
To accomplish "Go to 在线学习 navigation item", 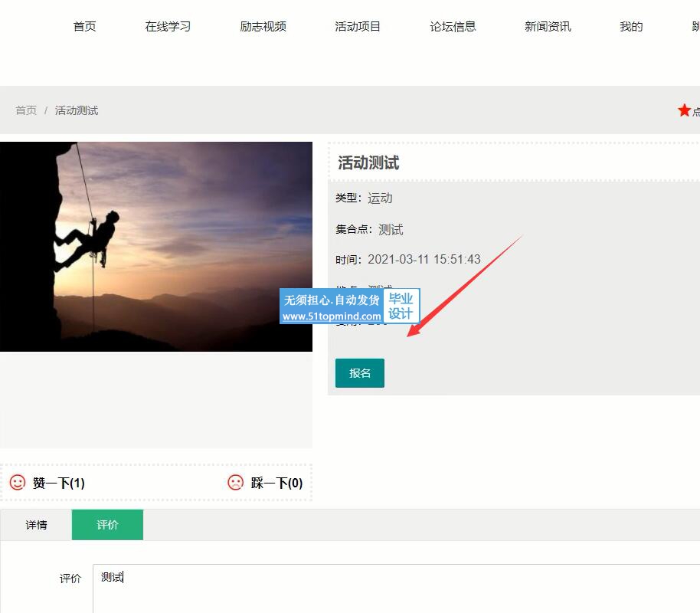I will 168,27.
